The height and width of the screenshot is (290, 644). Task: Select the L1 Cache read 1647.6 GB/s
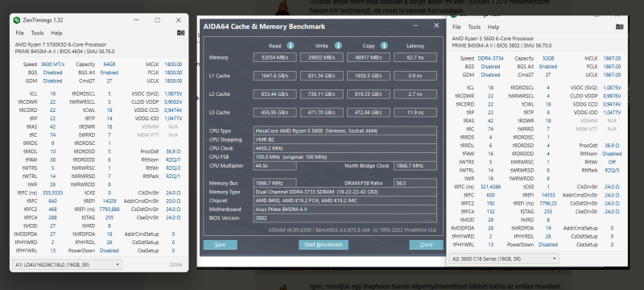coord(275,76)
